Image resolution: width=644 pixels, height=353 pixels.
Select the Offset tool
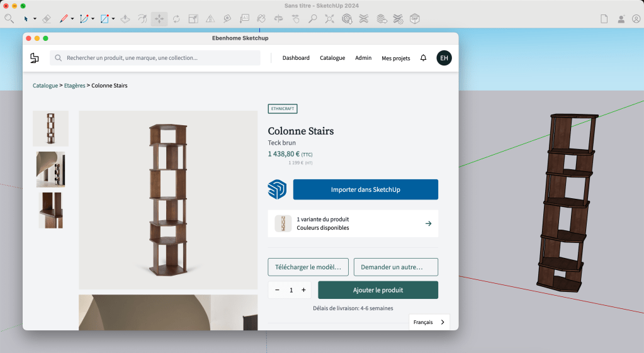142,19
